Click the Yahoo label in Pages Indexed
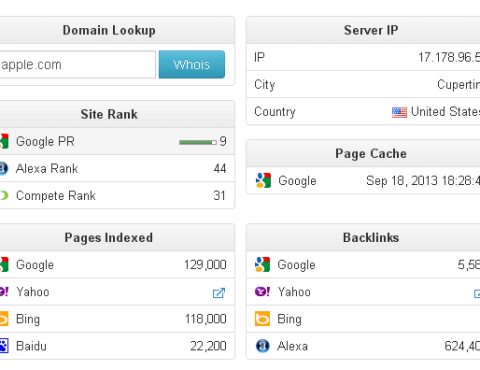Image resolution: width=480 pixels, height=370 pixels. pyautogui.click(x=33, y=292)
